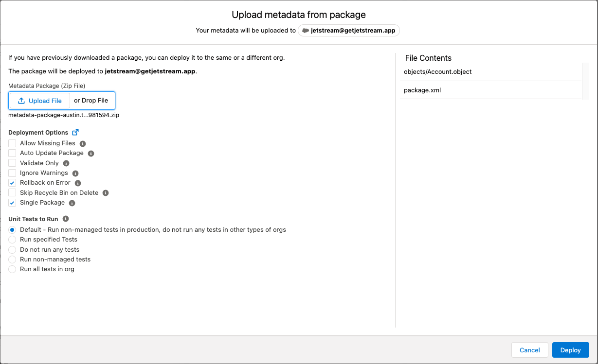The image size is (598, 364).
Task: Cancel the metadata upload dialog
Action: tap(529, 350)
